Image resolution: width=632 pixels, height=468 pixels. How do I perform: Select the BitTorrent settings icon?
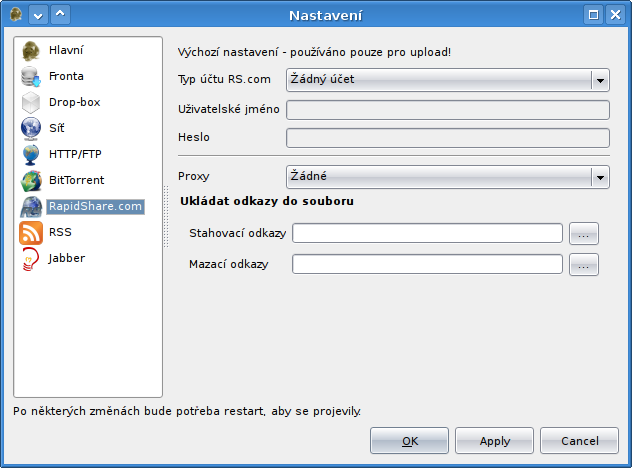point(31,181)
